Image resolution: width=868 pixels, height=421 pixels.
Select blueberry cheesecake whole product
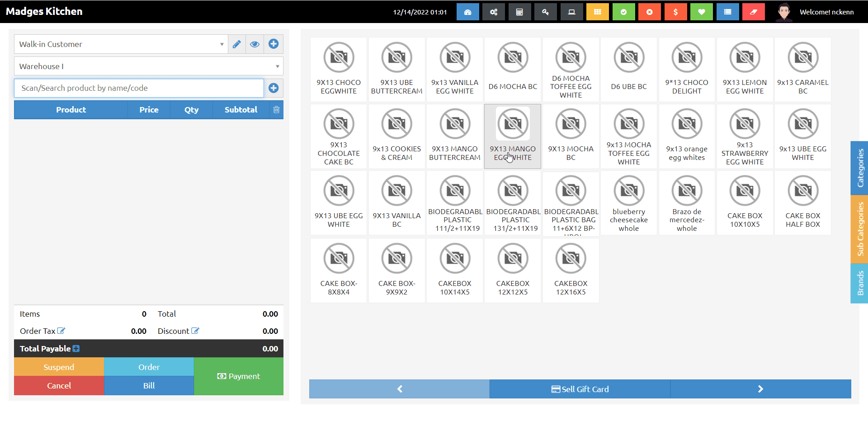point(629,203)
